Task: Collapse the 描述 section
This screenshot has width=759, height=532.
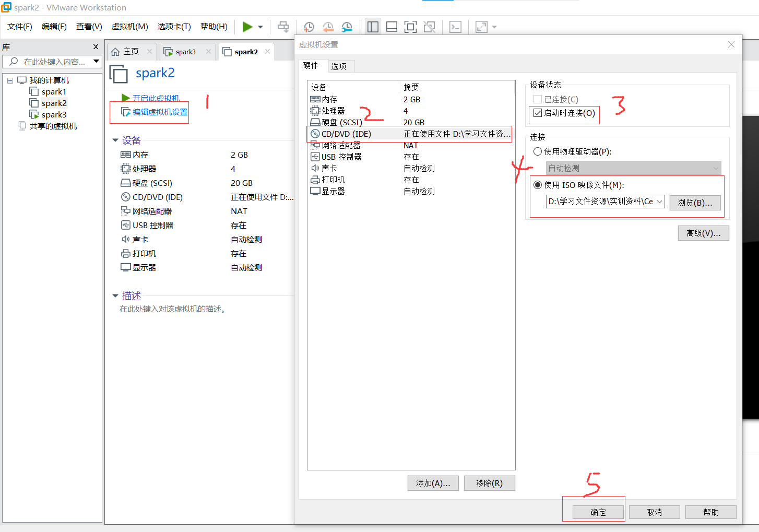Action: coord(115,296)
